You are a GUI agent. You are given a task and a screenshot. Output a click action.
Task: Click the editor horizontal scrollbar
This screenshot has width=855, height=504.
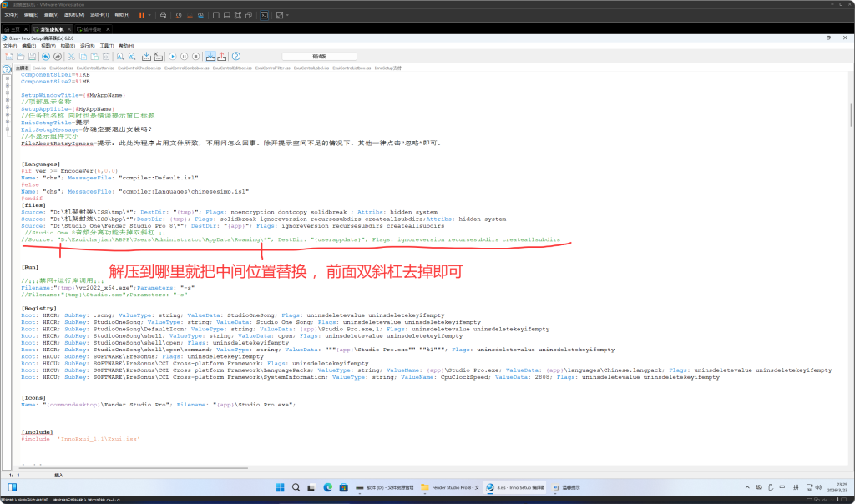(135, 468)
